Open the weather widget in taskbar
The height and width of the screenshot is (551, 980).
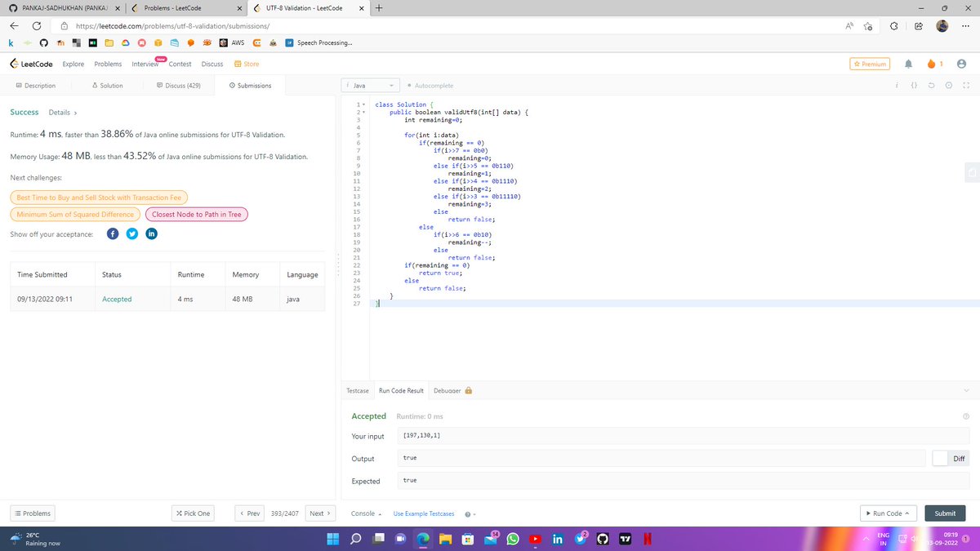click(x=35, y=539)
